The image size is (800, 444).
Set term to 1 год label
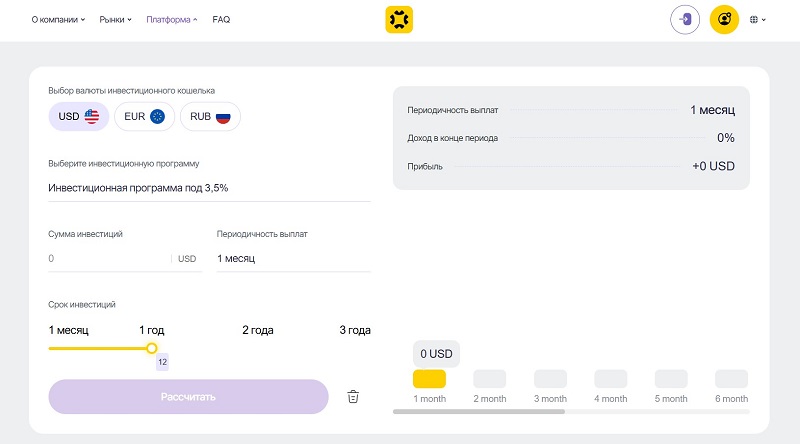coord(152,330)
